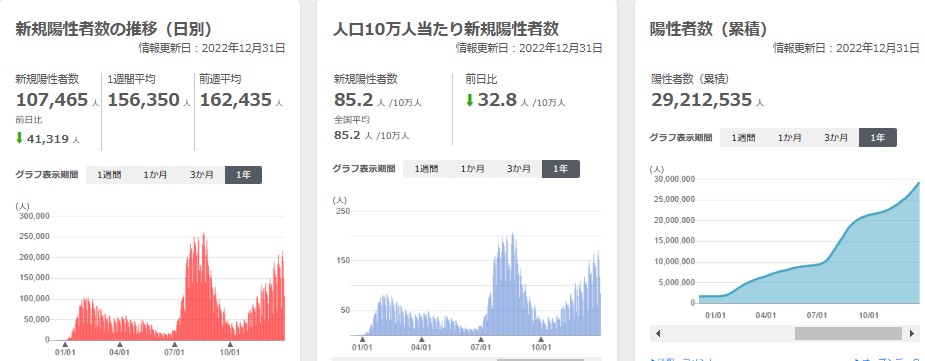
Task: Click 10/01 triangle marker on blue bar chart
Action: (x=541, y=339)
